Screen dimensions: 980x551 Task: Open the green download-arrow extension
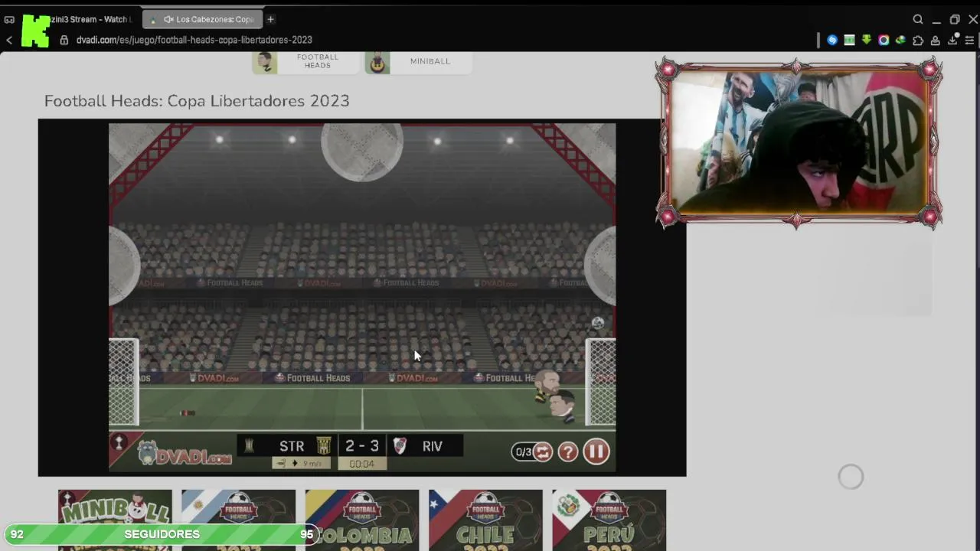point(867,40)
